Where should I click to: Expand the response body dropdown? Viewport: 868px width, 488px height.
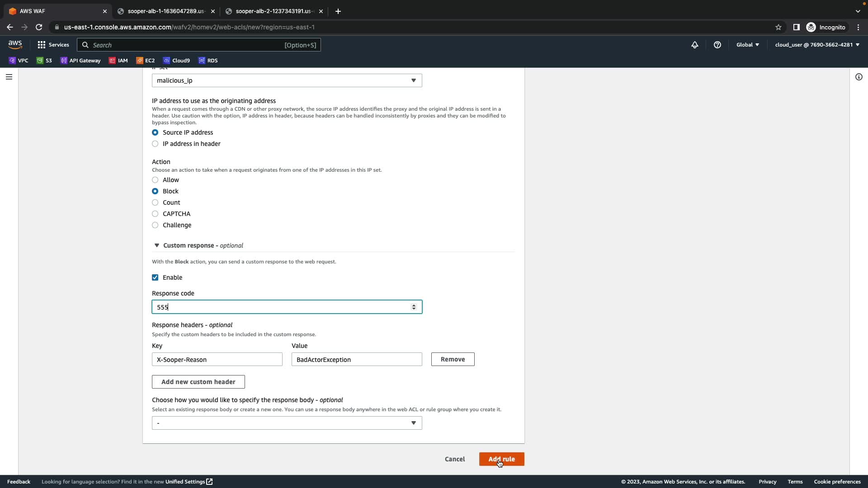287,423
